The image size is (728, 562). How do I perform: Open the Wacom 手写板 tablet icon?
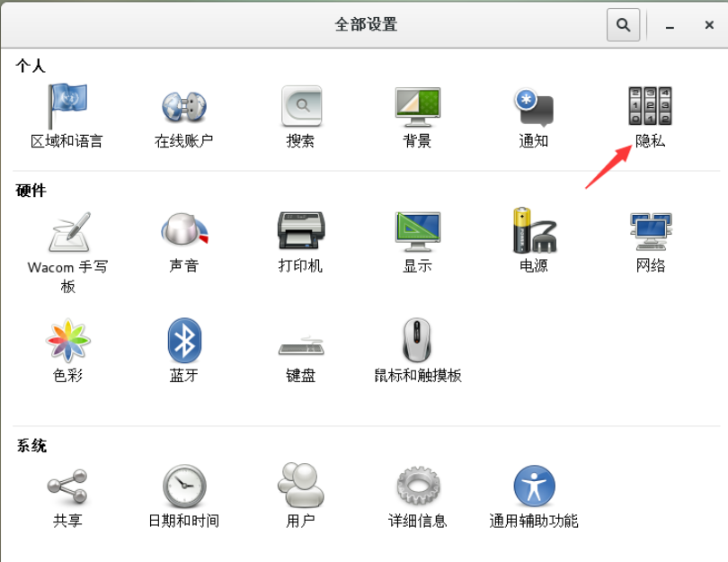pyautogui.click(x=69, y=231)
